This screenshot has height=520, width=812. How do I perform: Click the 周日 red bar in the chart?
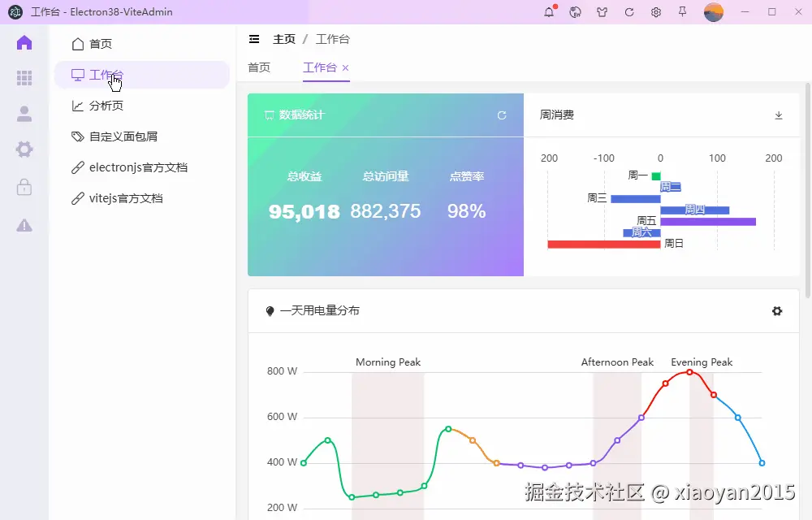[x=605, y=243]
